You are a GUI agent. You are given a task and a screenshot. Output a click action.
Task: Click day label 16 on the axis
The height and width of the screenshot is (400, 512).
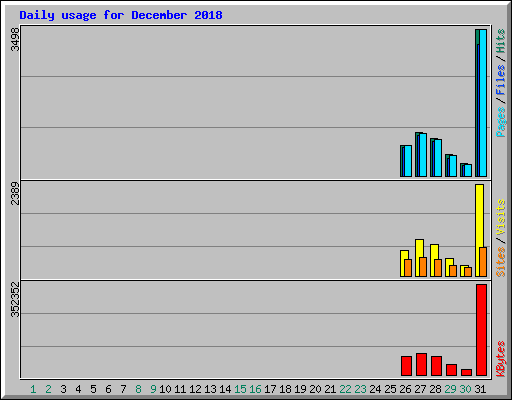(x=255, y=389)
